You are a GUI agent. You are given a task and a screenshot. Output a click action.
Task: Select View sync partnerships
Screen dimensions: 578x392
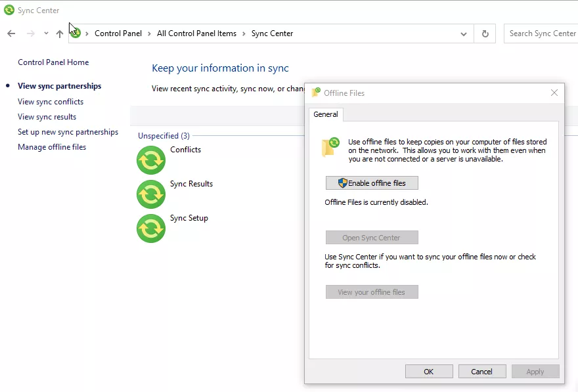pyautogui.click(x=59, y=86)
